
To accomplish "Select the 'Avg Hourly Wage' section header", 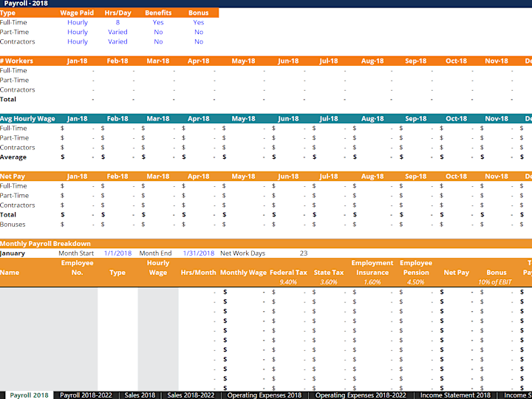I will 27,119.
